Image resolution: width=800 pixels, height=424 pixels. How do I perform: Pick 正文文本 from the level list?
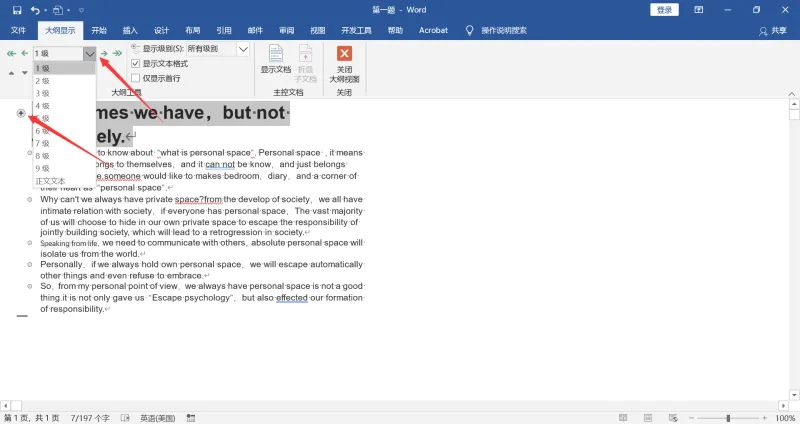click(64, 181)
